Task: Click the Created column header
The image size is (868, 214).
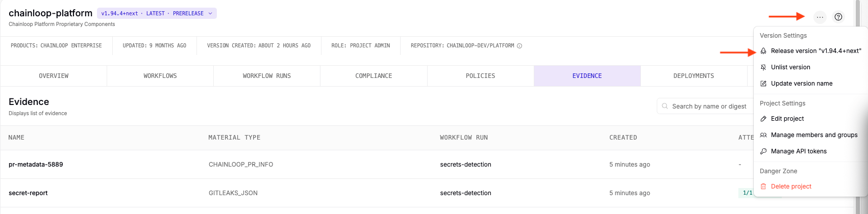Action: tap(623, 138)
